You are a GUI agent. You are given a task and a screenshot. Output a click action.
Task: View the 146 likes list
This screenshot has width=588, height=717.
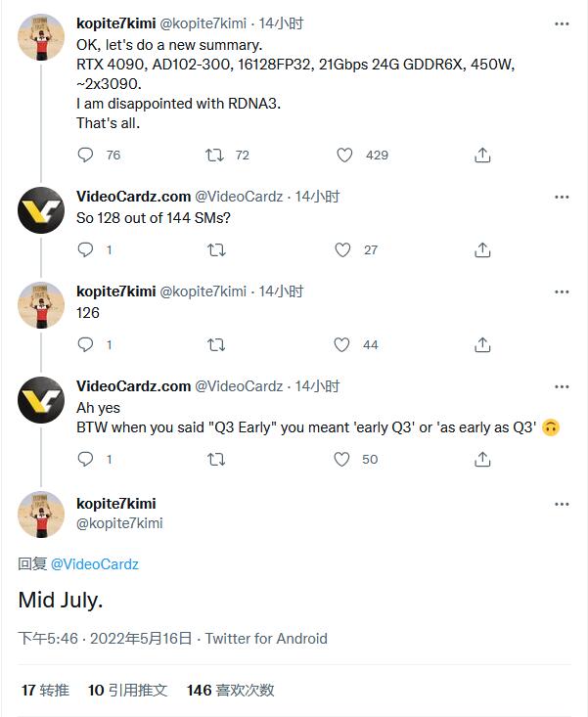230,691
